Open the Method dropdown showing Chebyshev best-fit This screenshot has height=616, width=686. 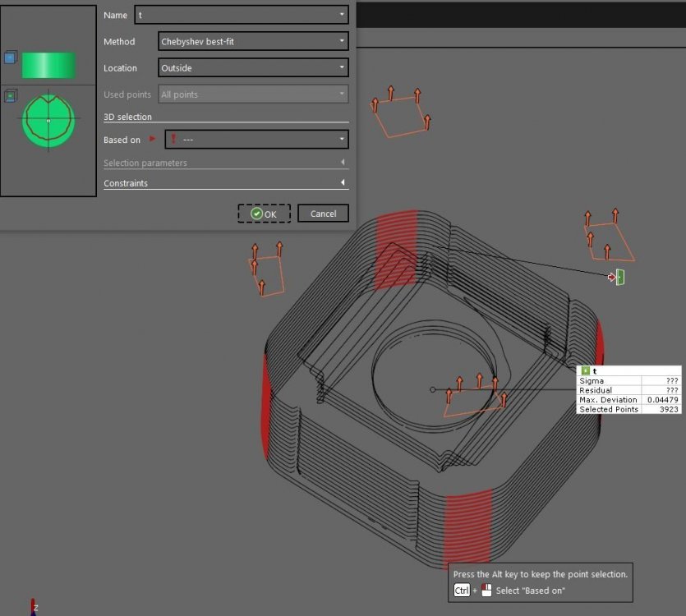pyautogui.click(x=253, y=41)
